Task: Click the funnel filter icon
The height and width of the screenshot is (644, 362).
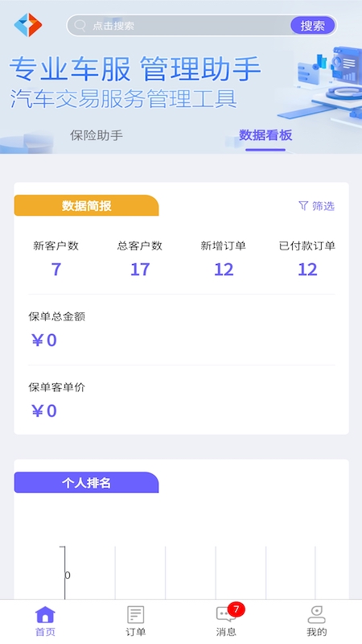Action: [303, 206]
